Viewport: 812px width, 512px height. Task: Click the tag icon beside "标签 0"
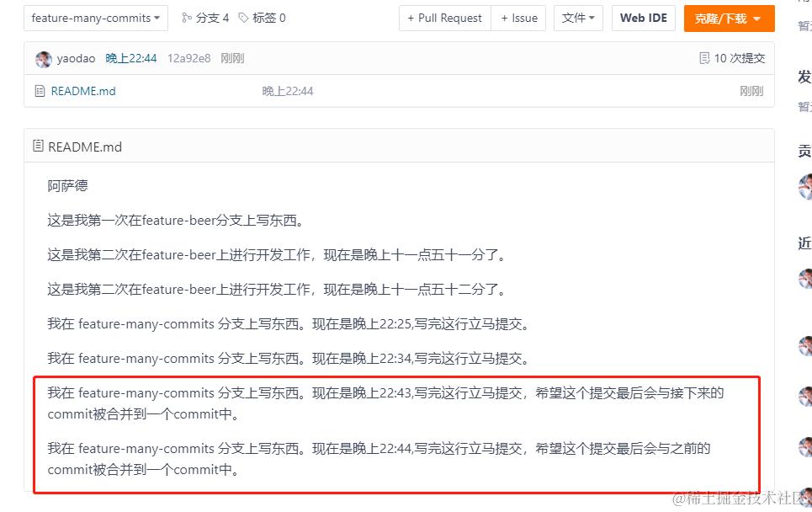point(241,17)
